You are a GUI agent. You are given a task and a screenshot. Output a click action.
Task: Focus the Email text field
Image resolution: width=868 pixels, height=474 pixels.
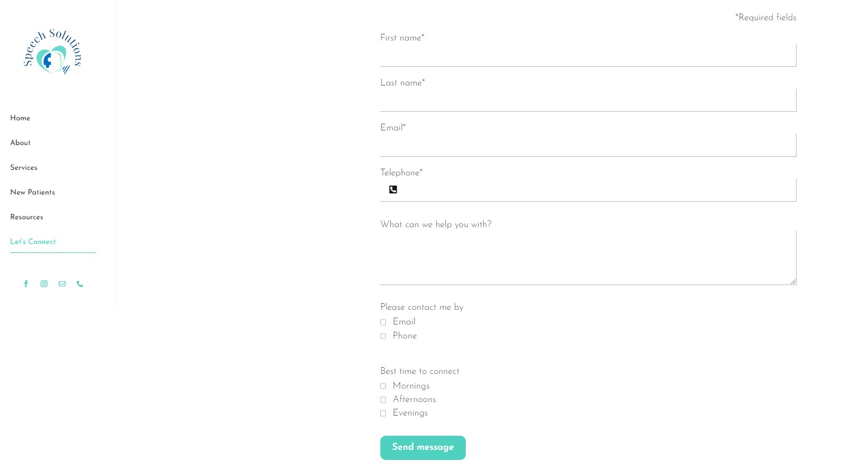point(588,146)
